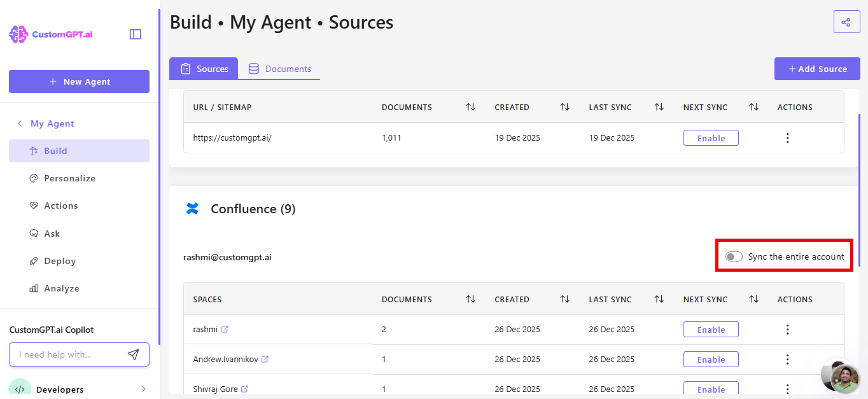Image resolution: width=868 pixels, height=399 pixels.
Task: Collapse the sidebar panel icon
Action: point(135,34)
